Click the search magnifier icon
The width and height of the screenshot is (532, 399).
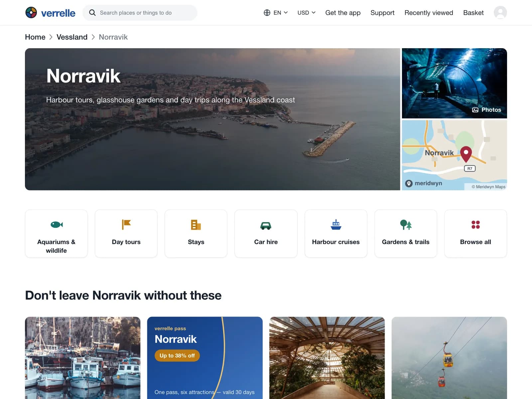pos(92,13)
